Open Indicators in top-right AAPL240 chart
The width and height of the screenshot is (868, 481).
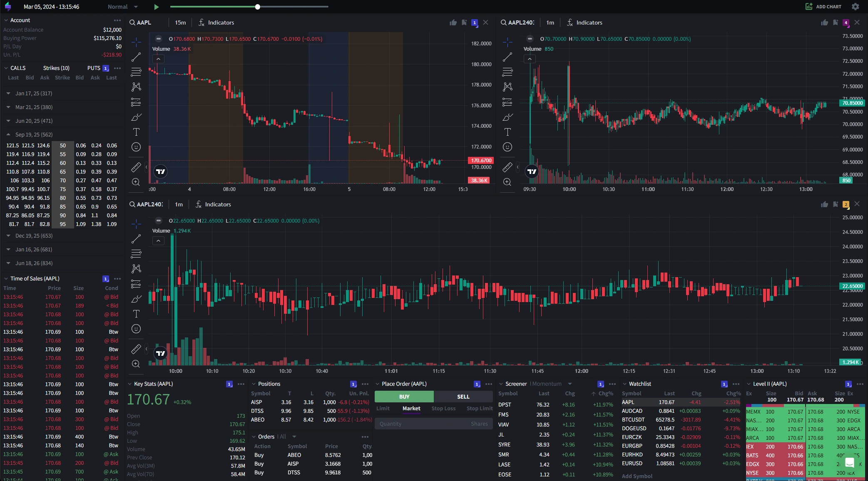click(x=584, y=22)
